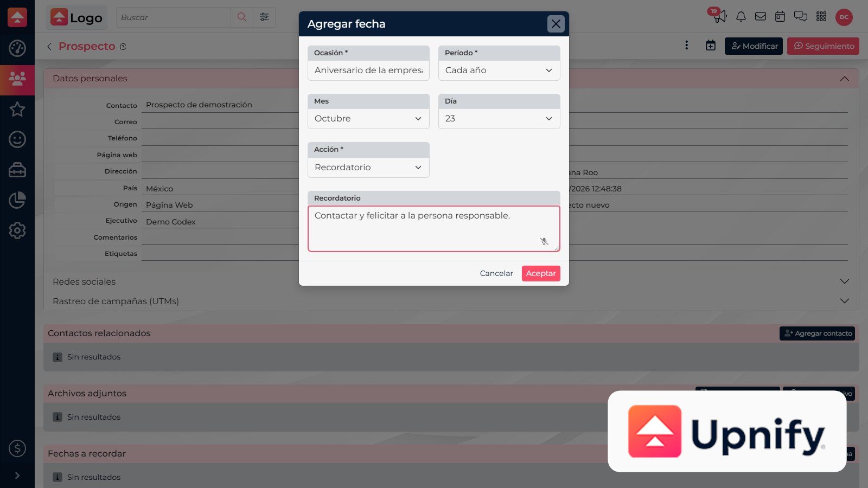This screenshot has height=488, width=868.
Task: Click the Buscar search field
Action: pyautogui.click(x=173, y=17)
